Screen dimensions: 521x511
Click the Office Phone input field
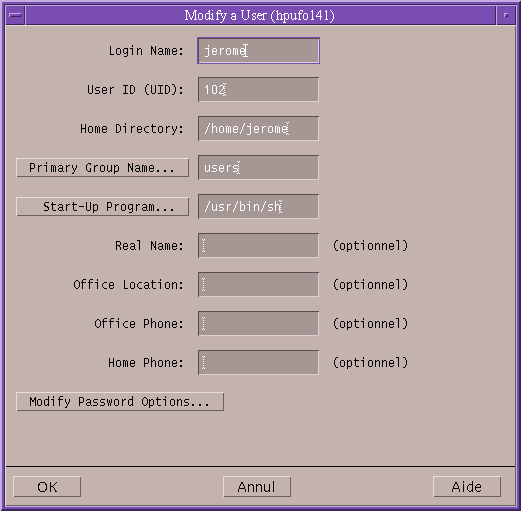click(x=258, y=324)
